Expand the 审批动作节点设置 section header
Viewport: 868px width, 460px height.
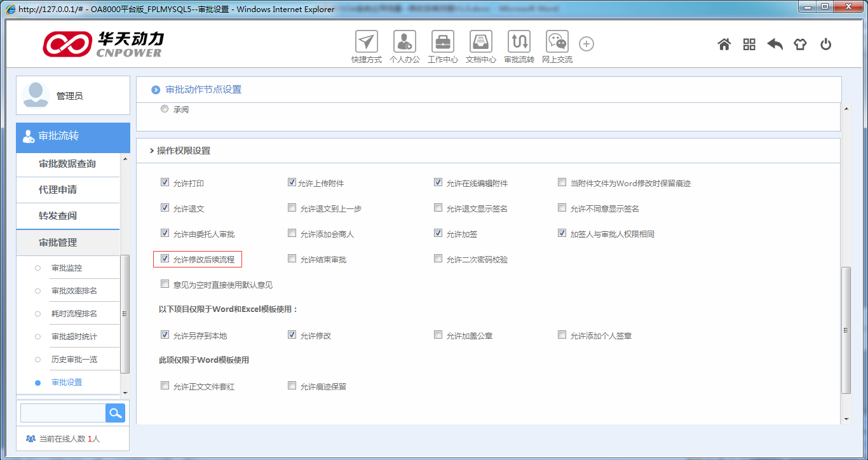[203, 90]
